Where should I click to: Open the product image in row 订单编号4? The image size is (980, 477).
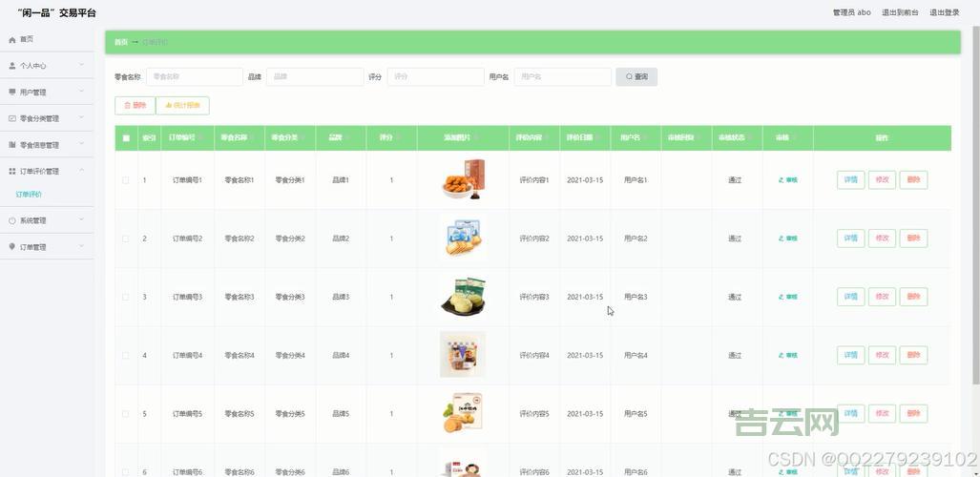[x=463, y=355]
